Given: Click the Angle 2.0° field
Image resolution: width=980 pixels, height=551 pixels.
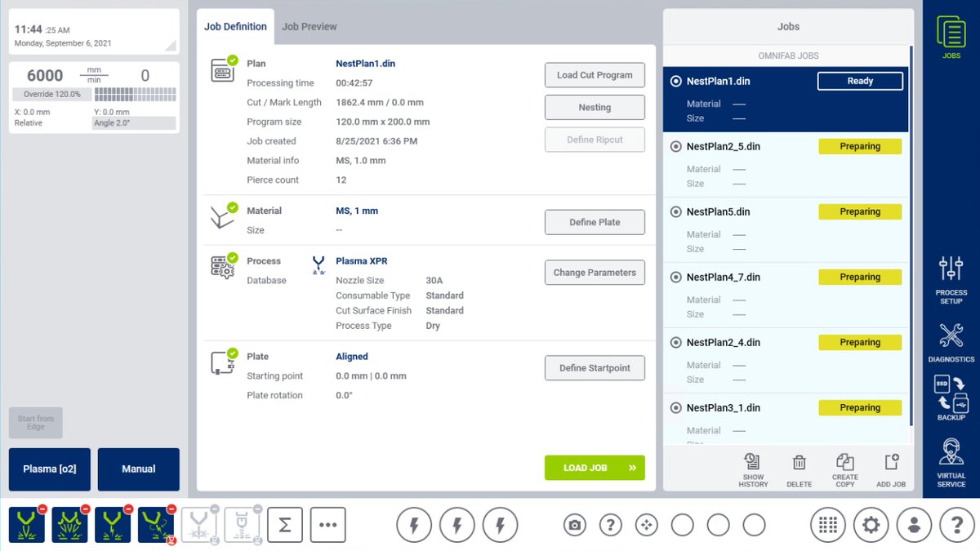Looking at the screenshot, I should (x=134, y=123).
